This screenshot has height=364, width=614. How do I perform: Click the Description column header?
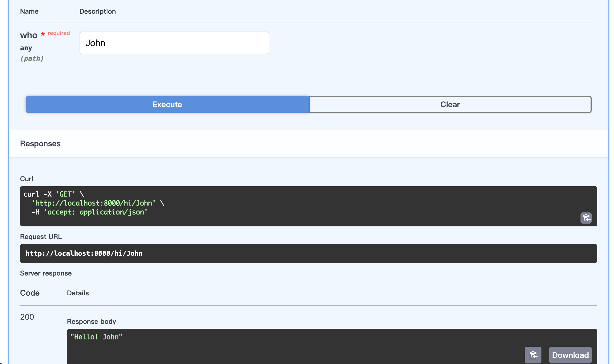(97, 11)
